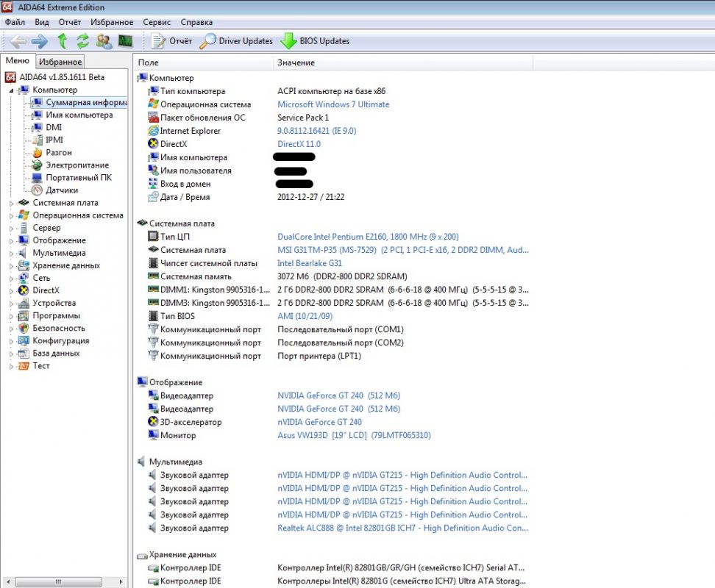The height and width of the screenshot is (588, 715).
Task: Select Имя компьютера in the tree
Action: point(79,115)
